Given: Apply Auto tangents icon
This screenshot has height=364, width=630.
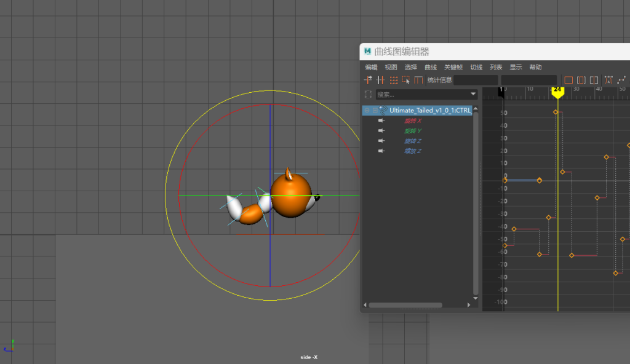Looking at the screenshot, I should pos(608,80).
